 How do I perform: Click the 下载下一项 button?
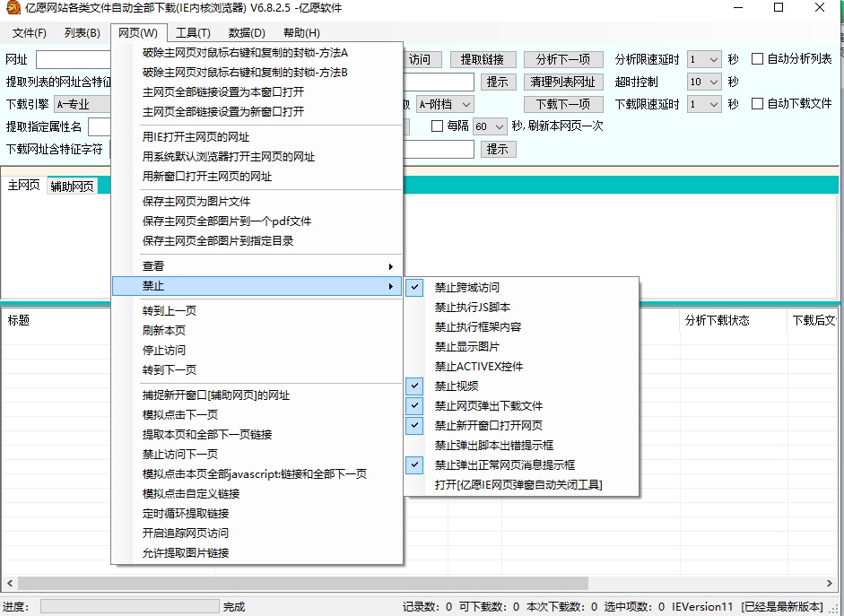pos(563,104)
